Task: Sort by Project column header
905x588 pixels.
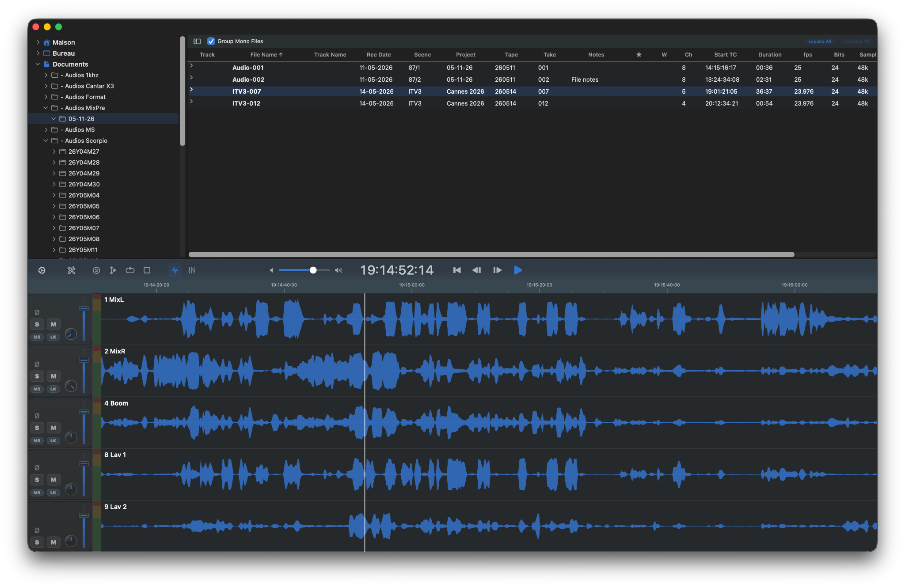Action: pyautogui.click(x=466, y=55)
